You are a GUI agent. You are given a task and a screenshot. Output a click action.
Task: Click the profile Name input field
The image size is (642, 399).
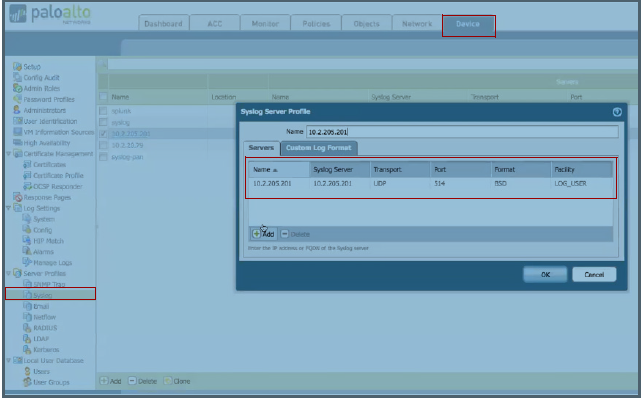(462, 132)
